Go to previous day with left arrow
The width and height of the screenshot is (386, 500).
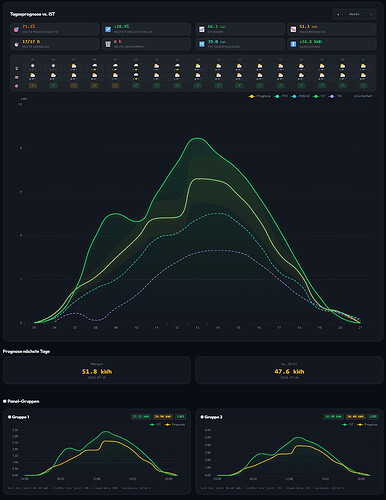pyautogui.click(x=338, y=14)
